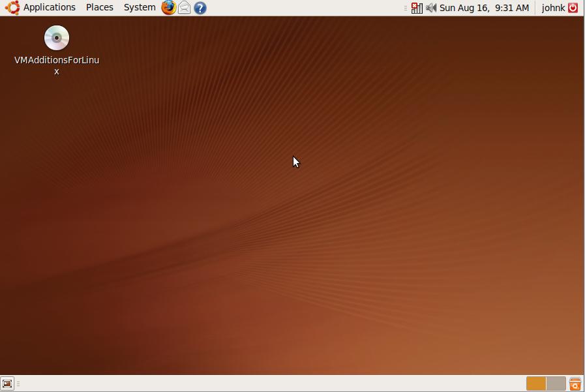Expand the System menu
This screenshot has height=392, width=585.
(x=140, y=8)
